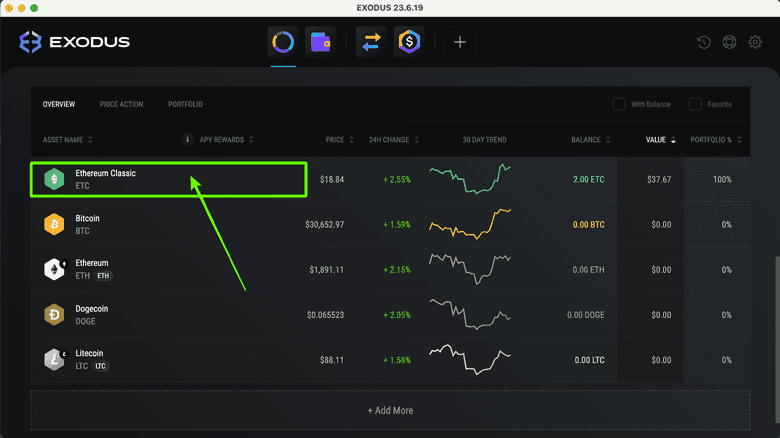Viewport: 780px width, 438px height.
Task: Click the Dogecoin coin icon
Action: point(53,315)
